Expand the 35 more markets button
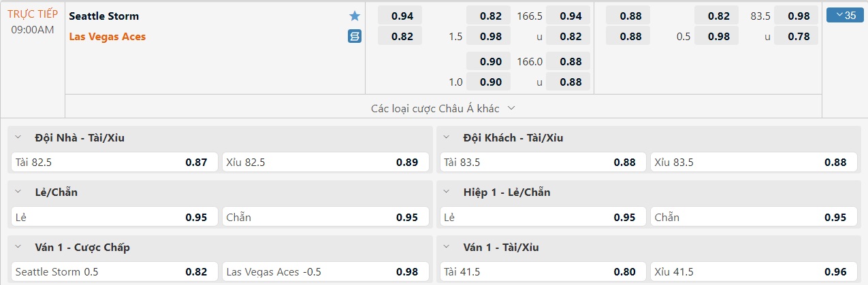868x285 pixels. point(844,16)
